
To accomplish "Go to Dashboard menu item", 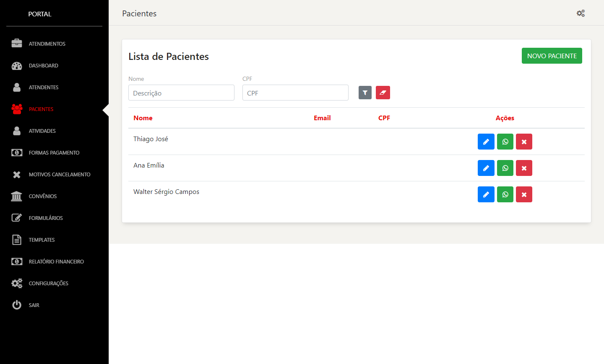I will click(x=43, y=65).
